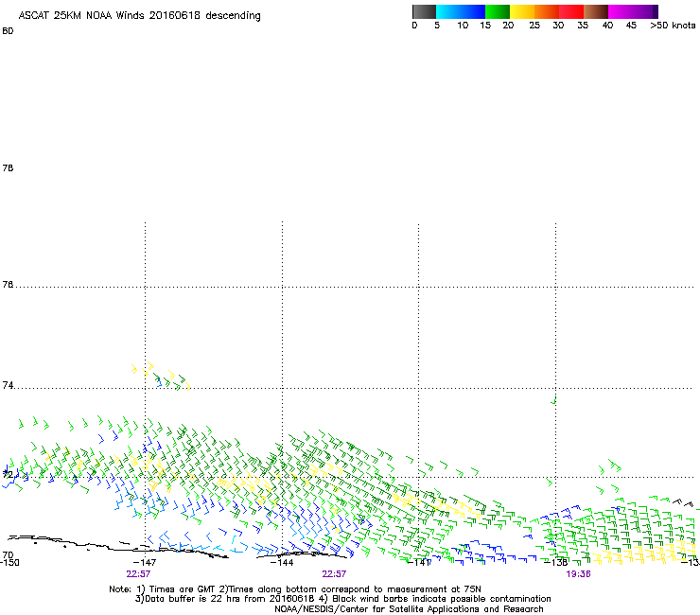The image size is (700, 615).
Task: Click the 'Times are GMT' note line
Action: (x=295, y=589)
